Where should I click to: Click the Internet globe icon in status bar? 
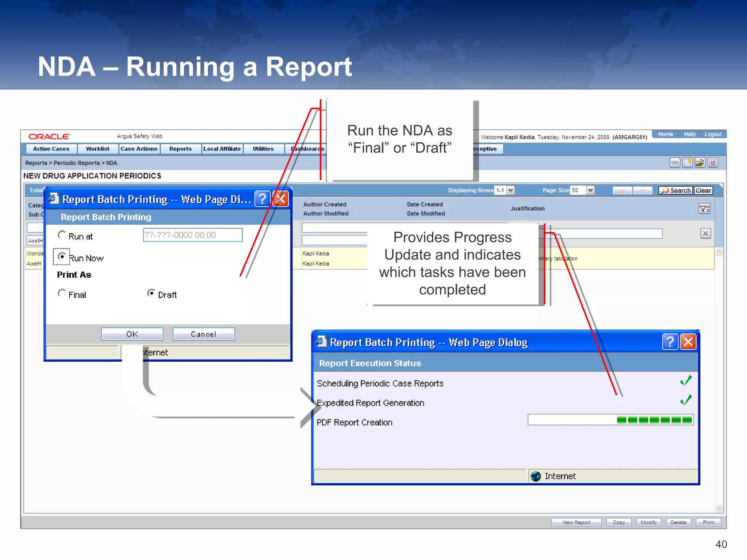pos(536,476)
